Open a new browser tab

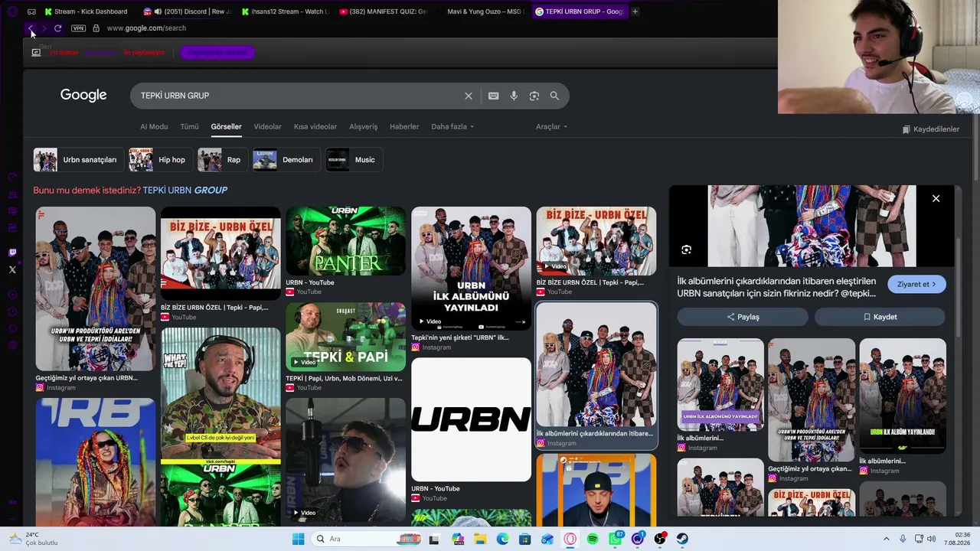coord(635,11)
